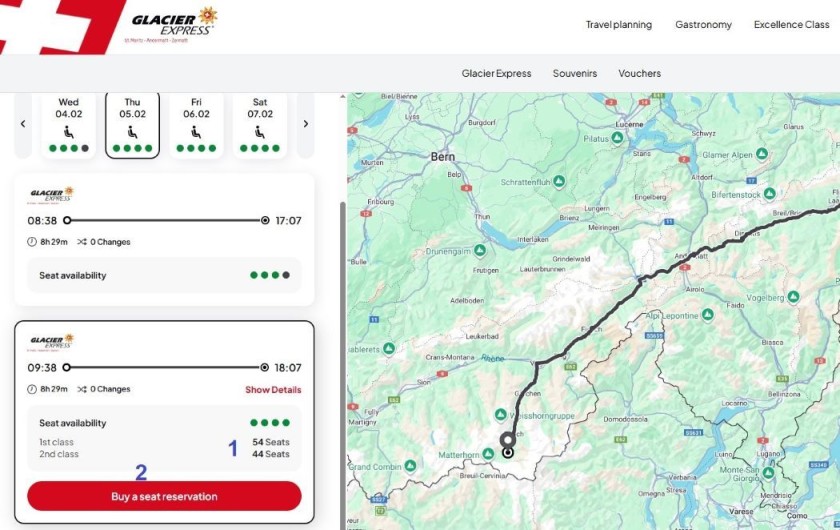Click wheelchair icon on Sat 07.02
The width and height of the screenshot is (840, 530).
pyautogui.click(x=260, y=132)
